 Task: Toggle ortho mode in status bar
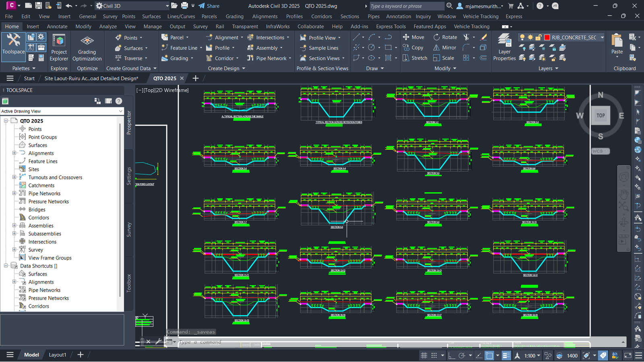click(x=452, y=356)
